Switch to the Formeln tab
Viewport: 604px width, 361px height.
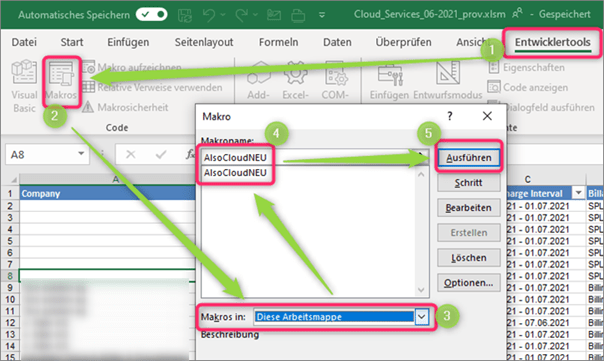pos(279,42)
